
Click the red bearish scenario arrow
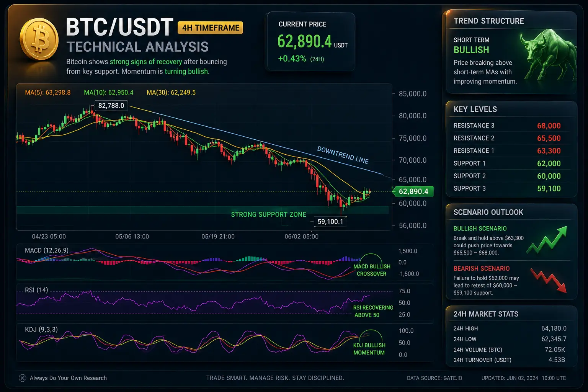548,281
